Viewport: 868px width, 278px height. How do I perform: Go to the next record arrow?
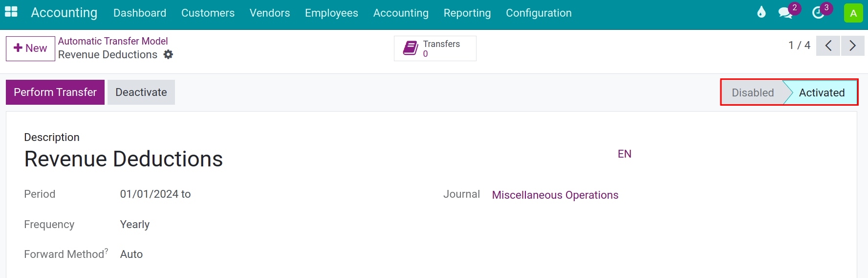[x=853, y=46]
